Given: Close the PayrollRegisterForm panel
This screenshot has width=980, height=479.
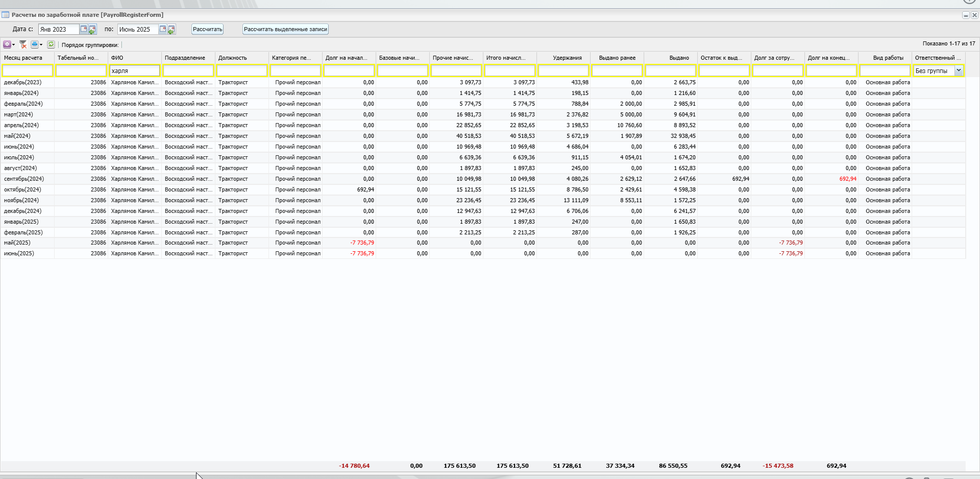Looking at the screenshot, I should pyautogui.click(x=974, y=15).
